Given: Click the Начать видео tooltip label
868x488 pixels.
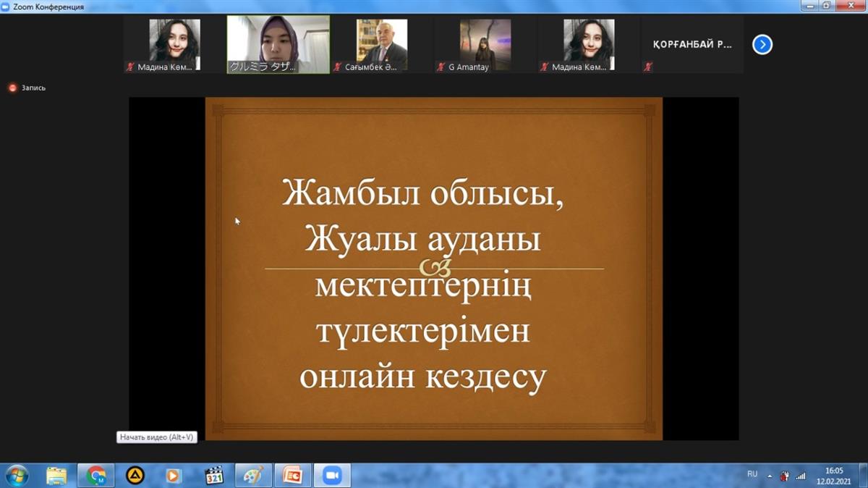Looking at the screenshot, I should [157, 437].
